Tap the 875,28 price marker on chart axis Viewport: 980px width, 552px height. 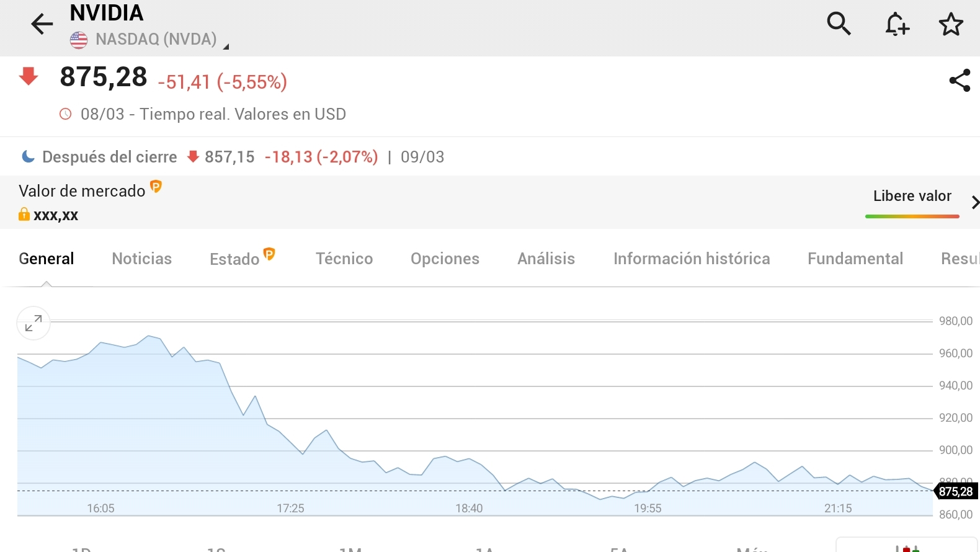point(956,491)
